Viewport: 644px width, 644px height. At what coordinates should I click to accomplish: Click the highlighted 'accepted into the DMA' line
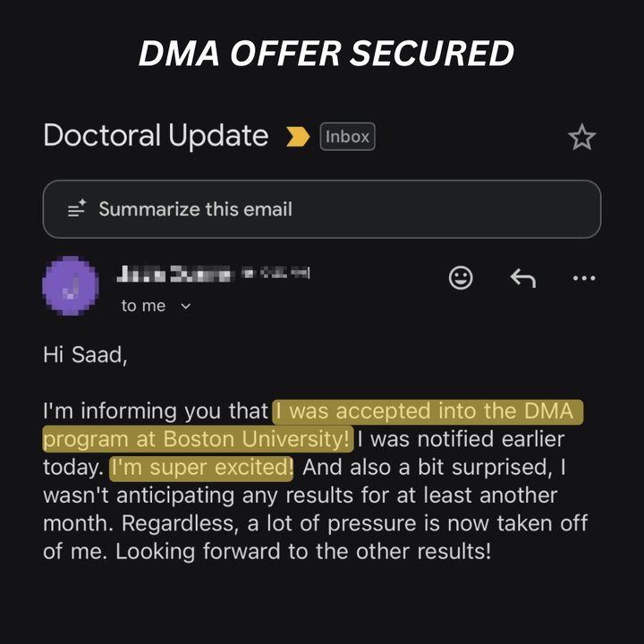[428, 411]
